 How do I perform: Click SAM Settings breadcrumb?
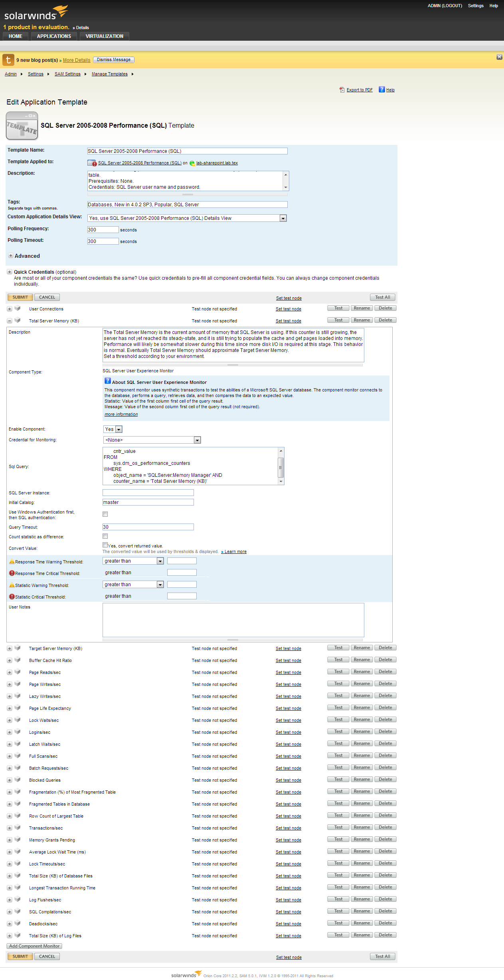pyautogui.click(x=67, y=74)
